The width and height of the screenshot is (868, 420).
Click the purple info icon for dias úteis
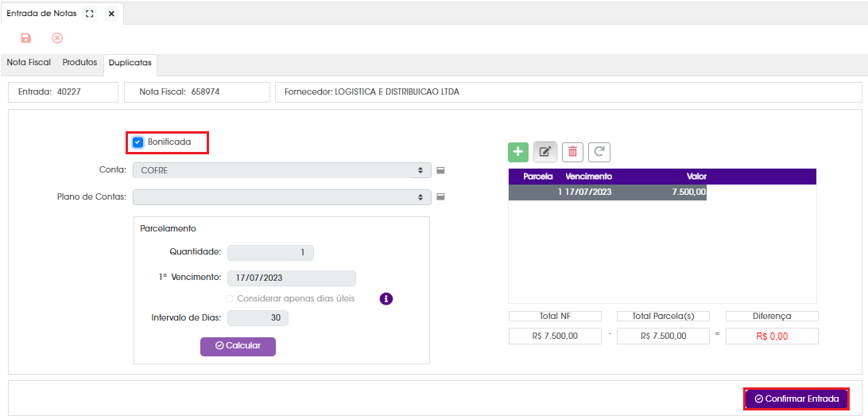(x=386, y=298)
